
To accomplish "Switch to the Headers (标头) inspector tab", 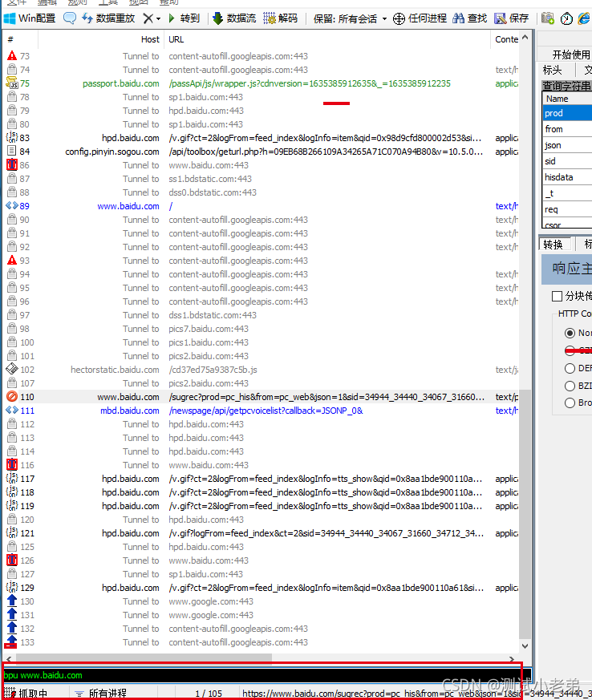I will pos(552,70).
